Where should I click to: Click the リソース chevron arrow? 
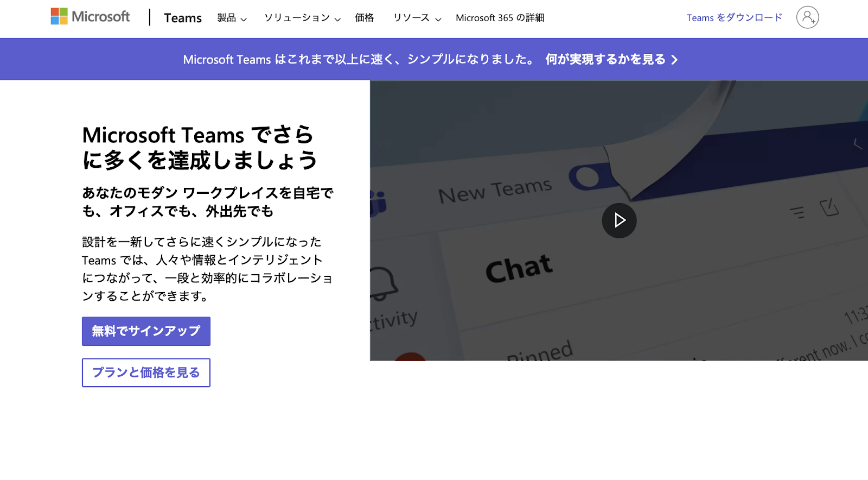point(438,20)
